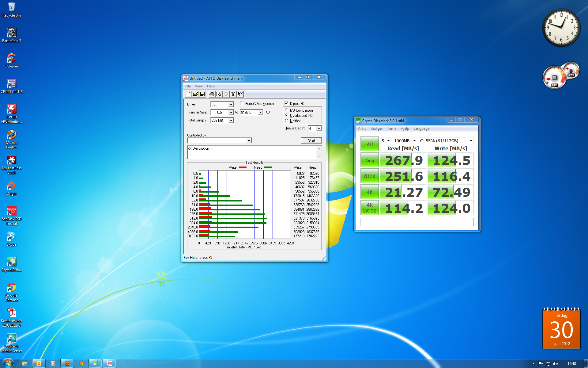Viewport: 588px width, 368px height.
Task: Open the Help menu in ATTO
Action: [x=211, y=86]
